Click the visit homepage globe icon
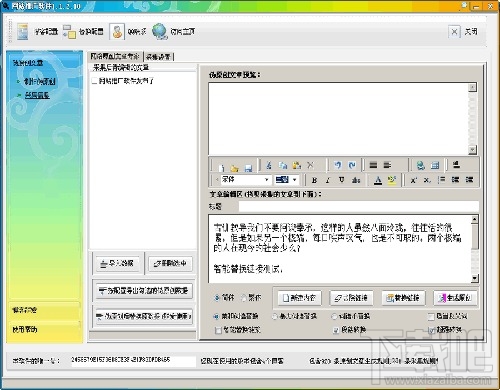Screen dimensions: 500x390 [160, 32]
